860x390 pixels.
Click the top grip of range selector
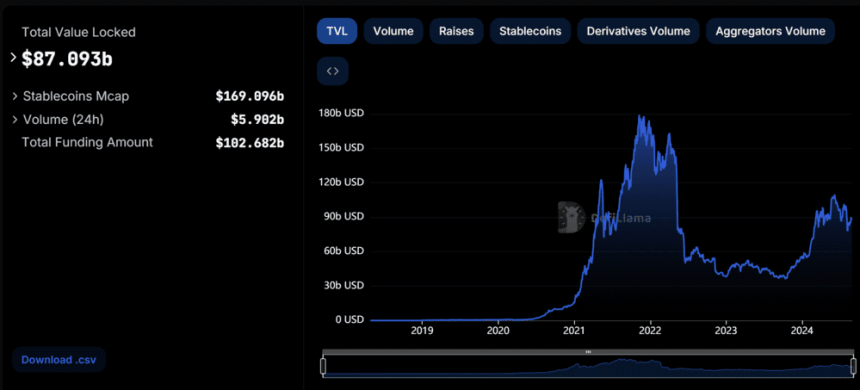588,352
